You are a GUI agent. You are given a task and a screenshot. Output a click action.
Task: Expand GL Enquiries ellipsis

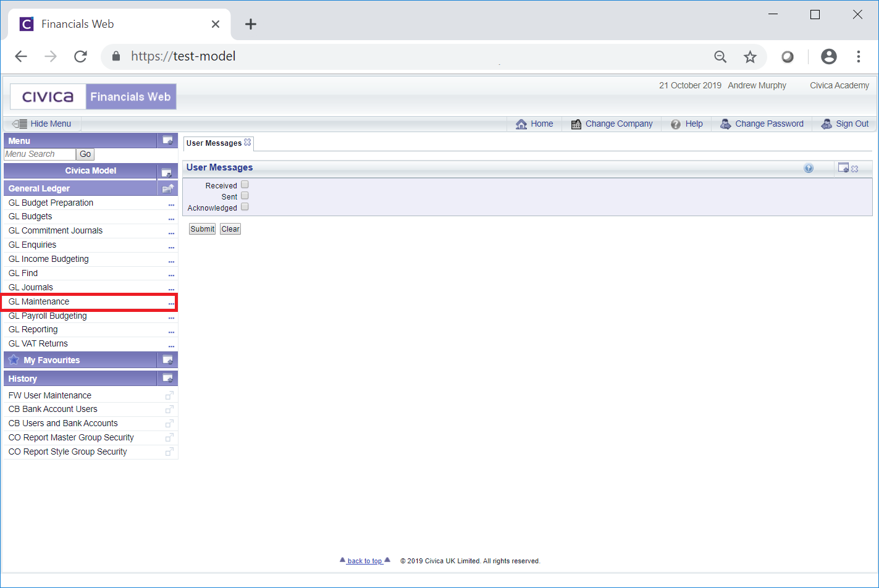click(171, 247)
